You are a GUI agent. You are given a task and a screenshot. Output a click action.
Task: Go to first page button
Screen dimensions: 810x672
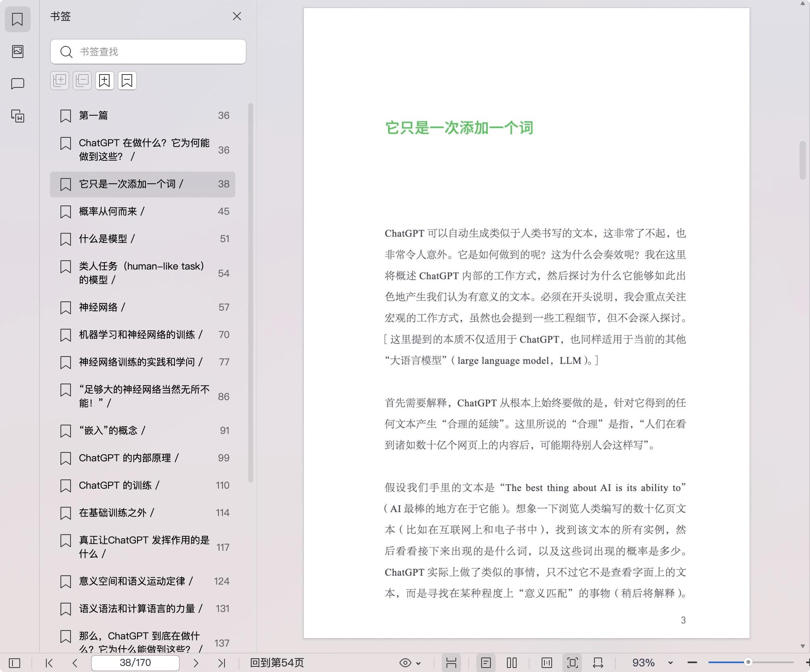(49, 663)
